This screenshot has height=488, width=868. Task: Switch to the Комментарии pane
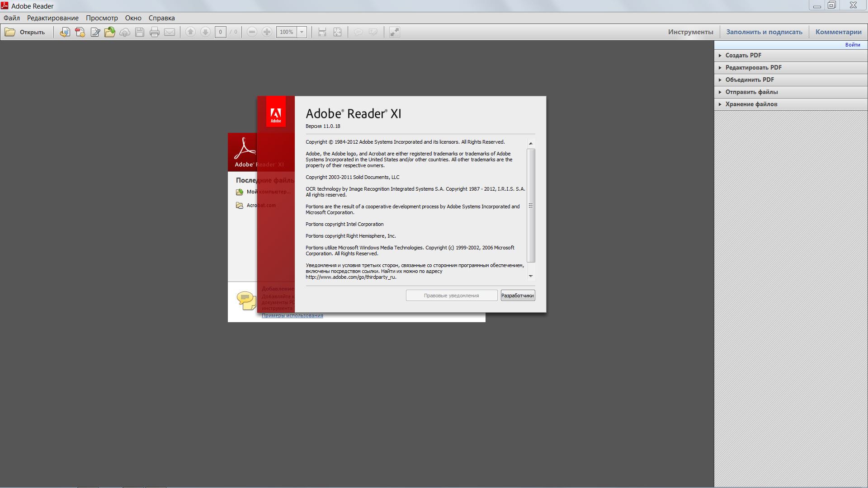pos(838,32)
